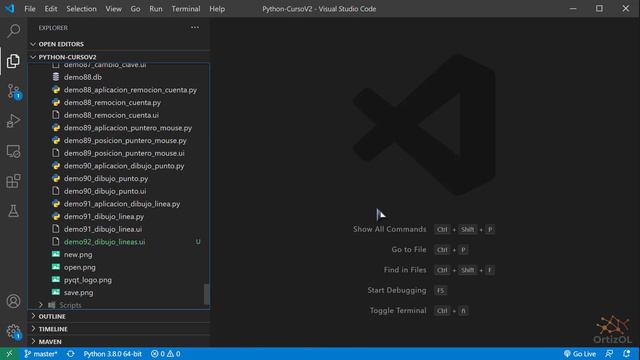Open the Run and Debug view
The height and width of the screenshot is (360, 640).
coord(13,121)
